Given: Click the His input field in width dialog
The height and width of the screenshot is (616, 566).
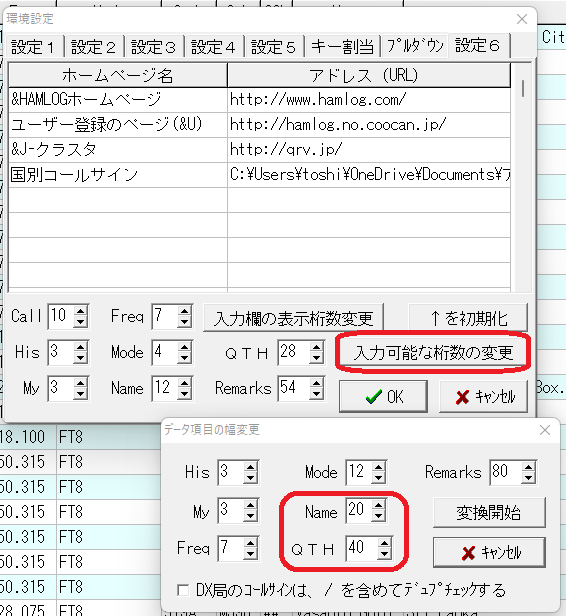Looking at the screenshot, I should (231, 472).
